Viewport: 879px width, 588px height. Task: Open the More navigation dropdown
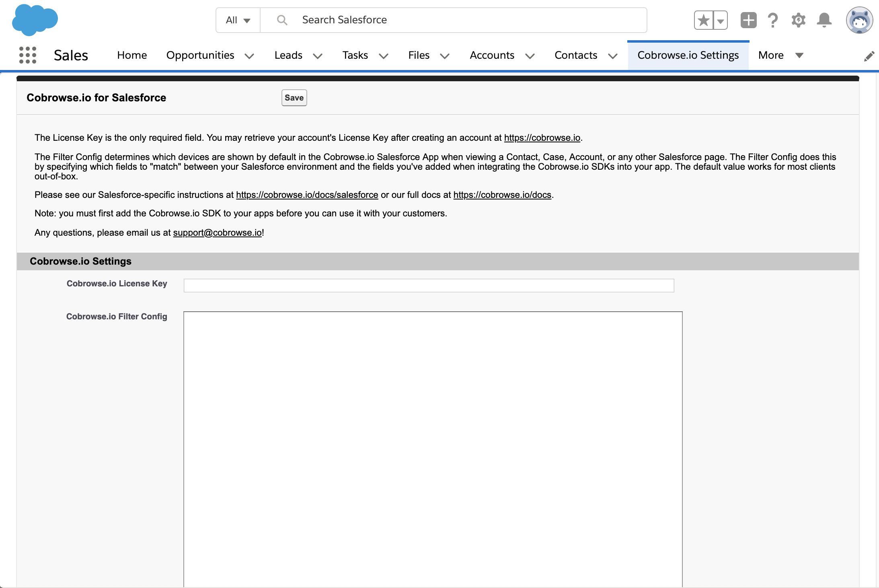tap(779, 55)
